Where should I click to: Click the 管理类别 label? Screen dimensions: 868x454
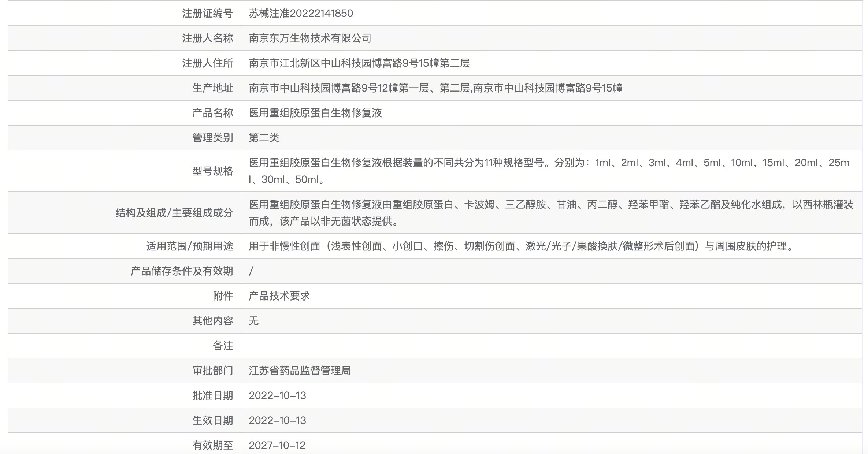coord(212,138)
